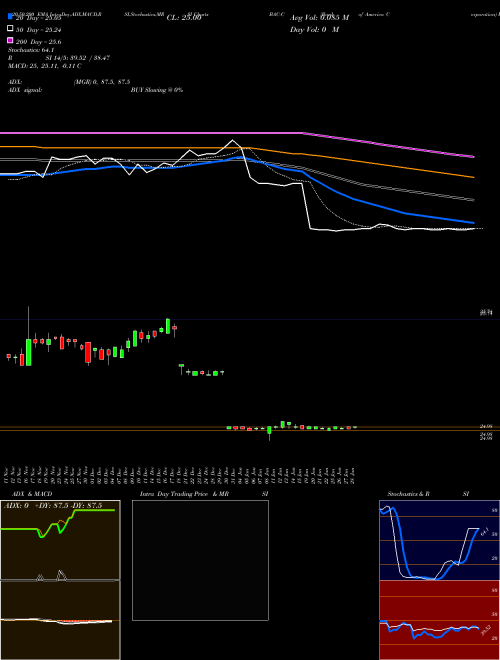
Task: Click the 'Stochastics & R' panel title
Action: (x=408, y=494)
